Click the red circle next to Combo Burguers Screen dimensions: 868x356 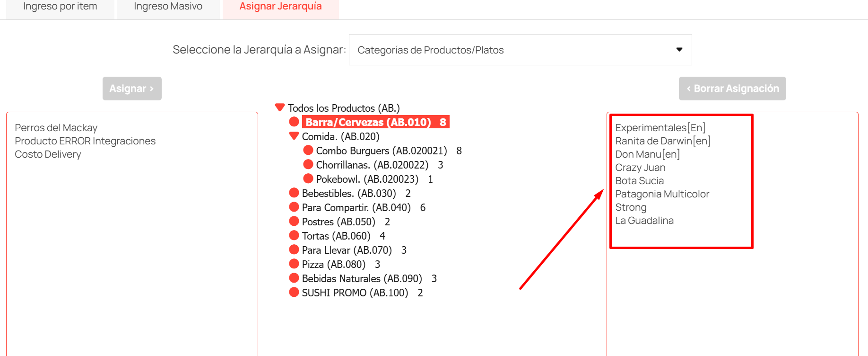[308, 151]
